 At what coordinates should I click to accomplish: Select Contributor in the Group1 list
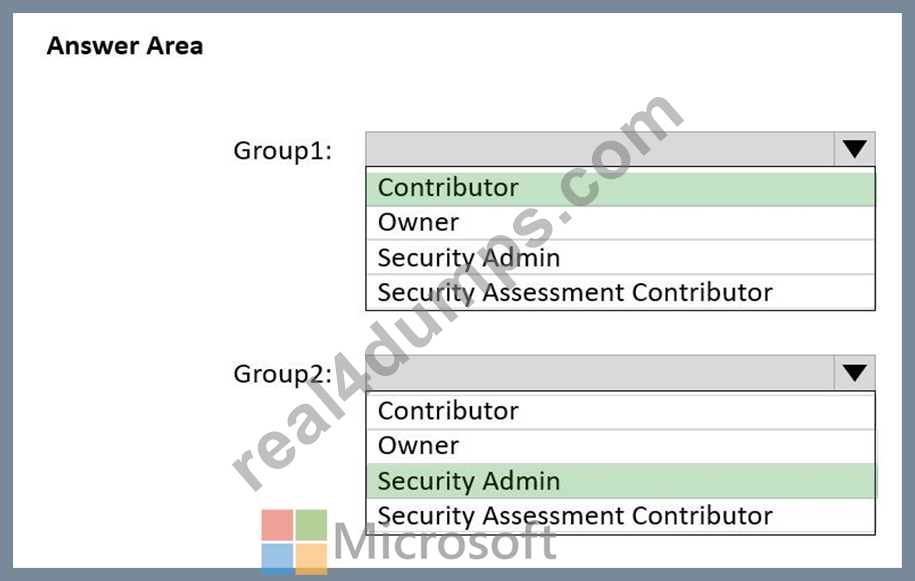(621, 188)
